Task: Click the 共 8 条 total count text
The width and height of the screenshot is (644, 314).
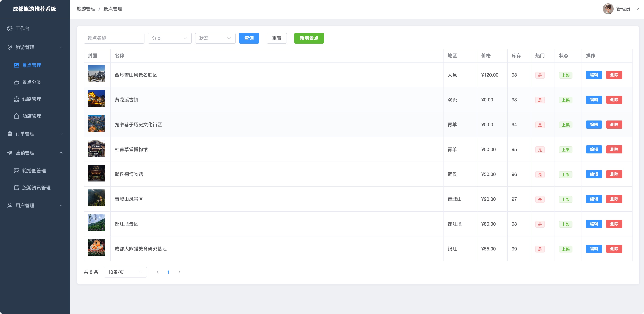Action: [91, 272]
